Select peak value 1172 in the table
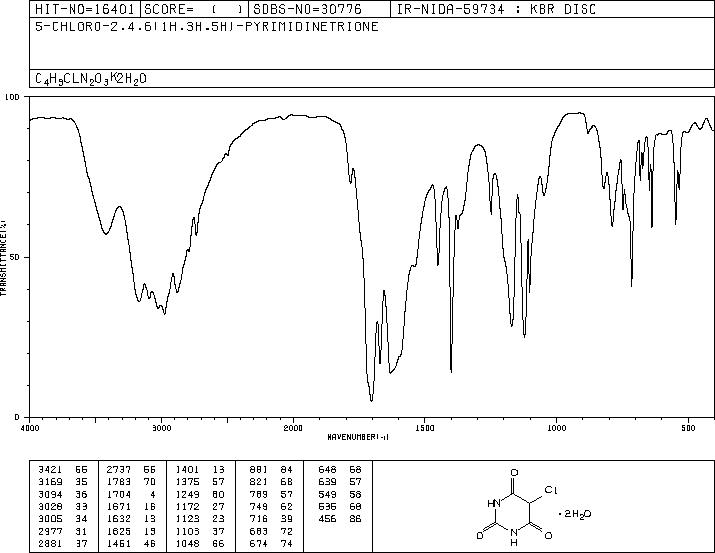This screenshot has width=715, height=553. point(187,506)
